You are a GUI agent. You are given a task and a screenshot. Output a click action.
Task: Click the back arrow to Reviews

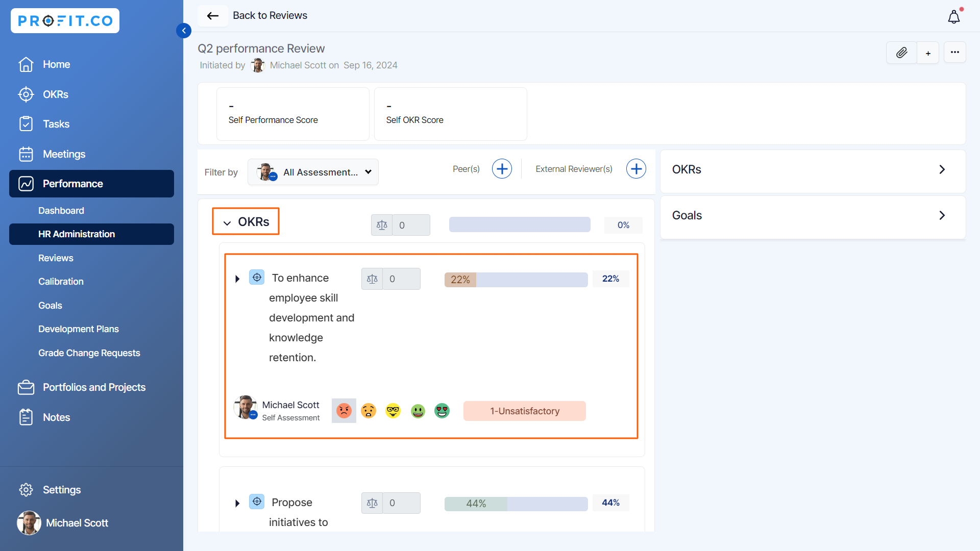tap(213, 16)
